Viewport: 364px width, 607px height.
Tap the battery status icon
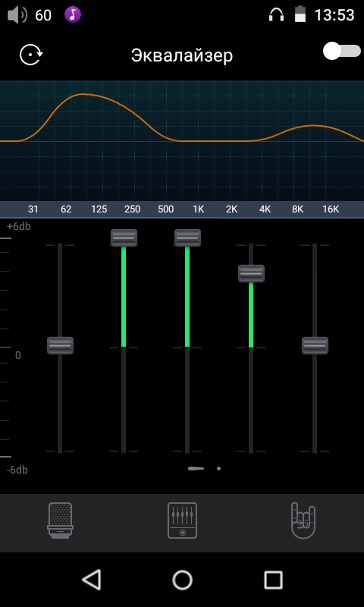(300, 14)
